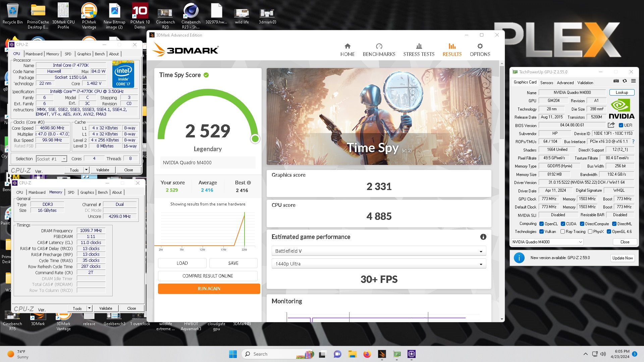Toggle the CUDA checkbox
644x362 pixels.
click(563, 224)
